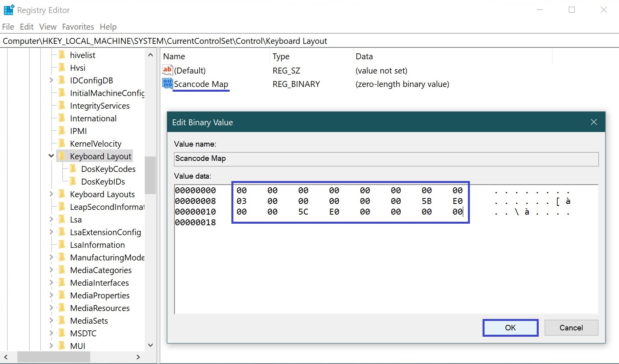The height and width of the screenshot is (364, 619).
Task: Click the registry path address bar
Action: click(309, 41)
